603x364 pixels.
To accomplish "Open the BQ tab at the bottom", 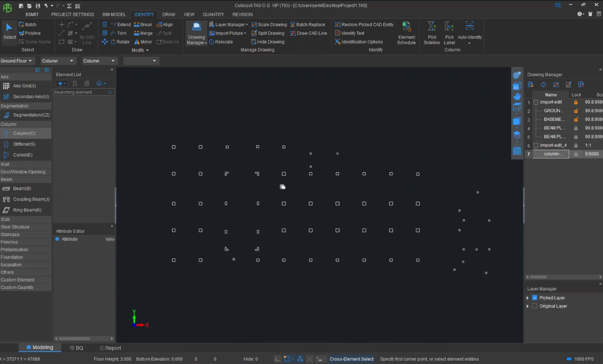I will [76, 348].
